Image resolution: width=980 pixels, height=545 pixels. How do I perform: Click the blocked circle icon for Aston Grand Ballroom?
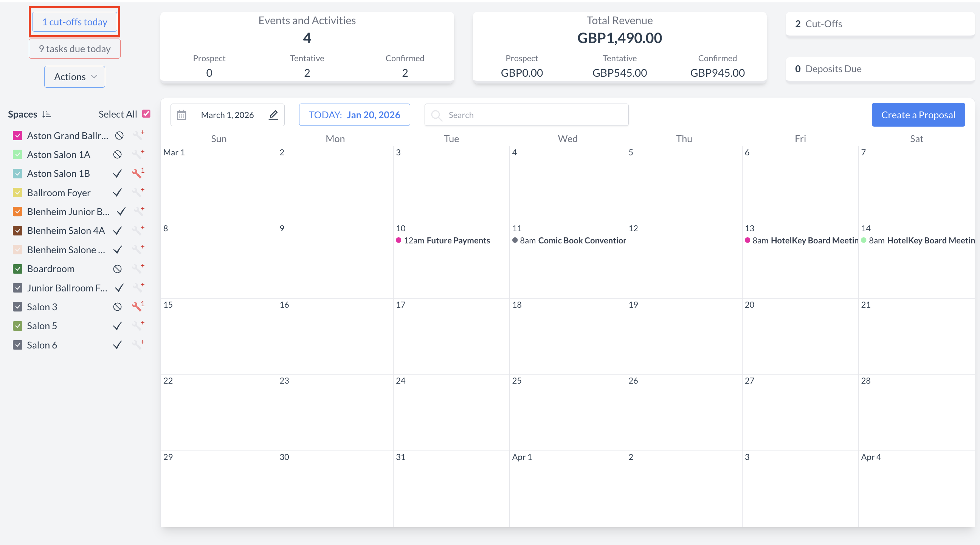(x=119, y=135)
